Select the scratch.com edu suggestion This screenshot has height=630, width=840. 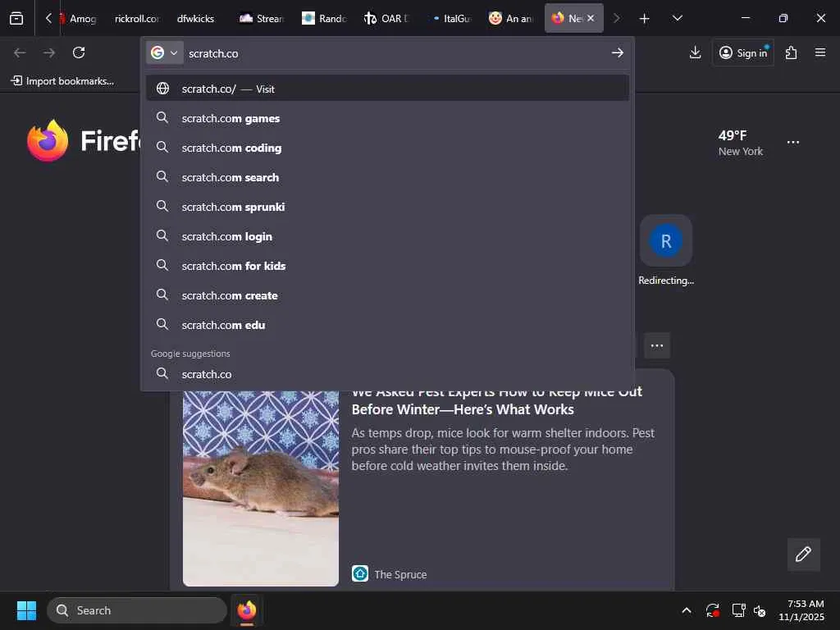(x=387, y=325)
